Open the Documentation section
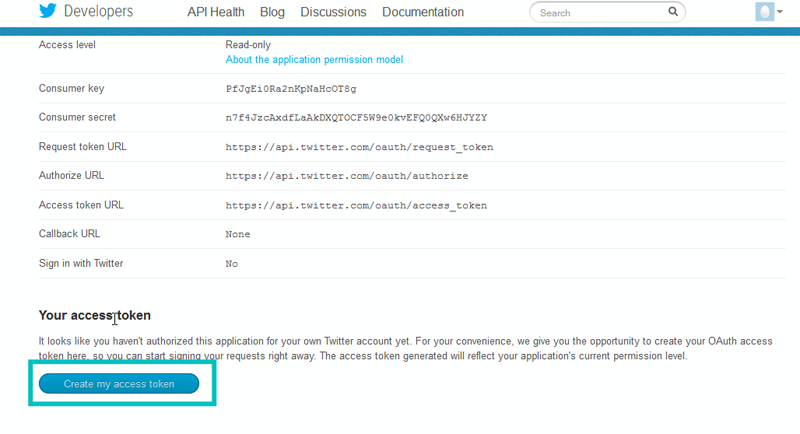The height and width of the screenshot is (434, 800). (x=423, y=12)
